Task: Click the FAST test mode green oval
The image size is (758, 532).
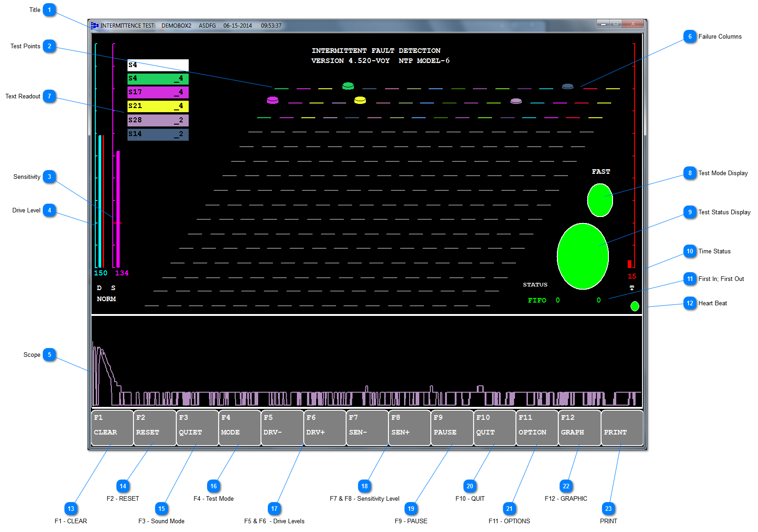Action: pos(600,200)
